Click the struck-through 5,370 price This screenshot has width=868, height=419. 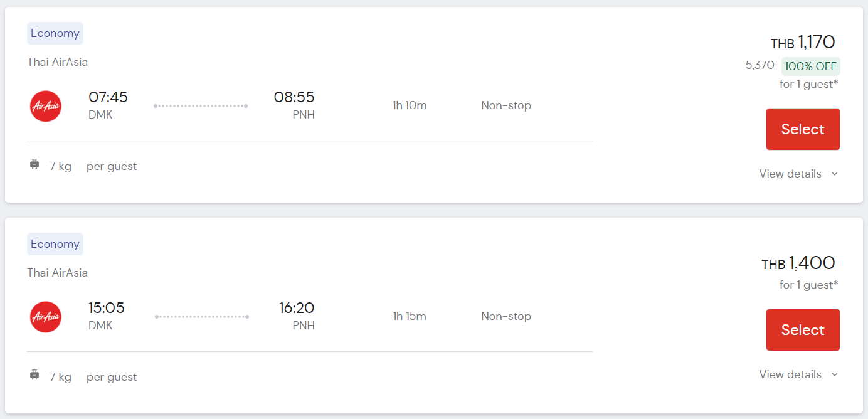point(761,65)
